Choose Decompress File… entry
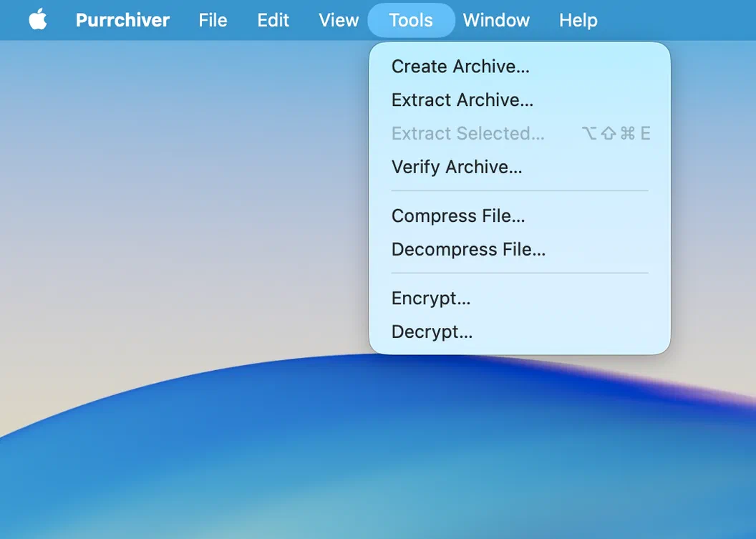Viewport: 756px width, 539px height. [x=520, y=249]
